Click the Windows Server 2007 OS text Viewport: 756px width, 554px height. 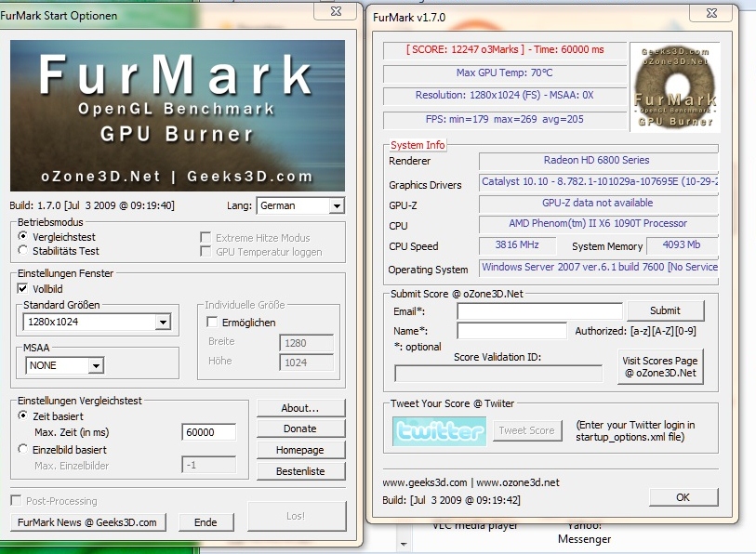click(599, 267)
